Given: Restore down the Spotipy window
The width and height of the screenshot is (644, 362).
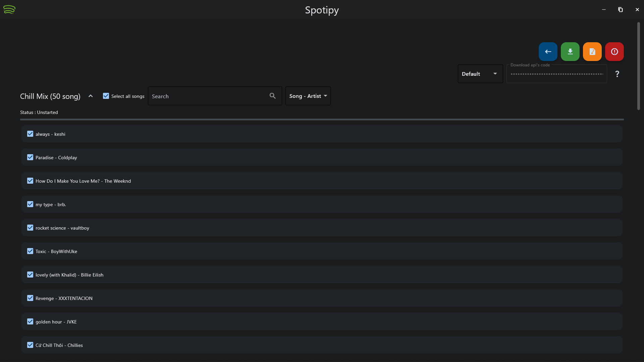Looking at the screenshot, I should 620,9.
